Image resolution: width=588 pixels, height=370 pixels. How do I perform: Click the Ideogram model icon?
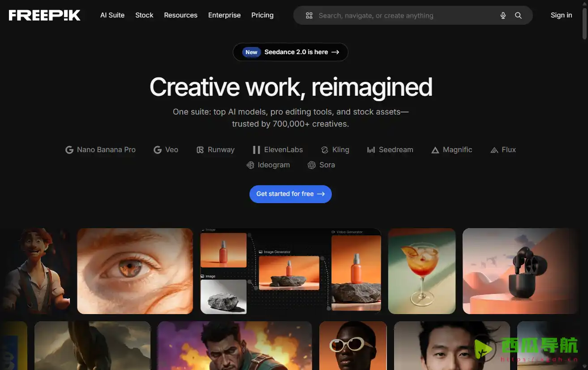tap(250, 165)
